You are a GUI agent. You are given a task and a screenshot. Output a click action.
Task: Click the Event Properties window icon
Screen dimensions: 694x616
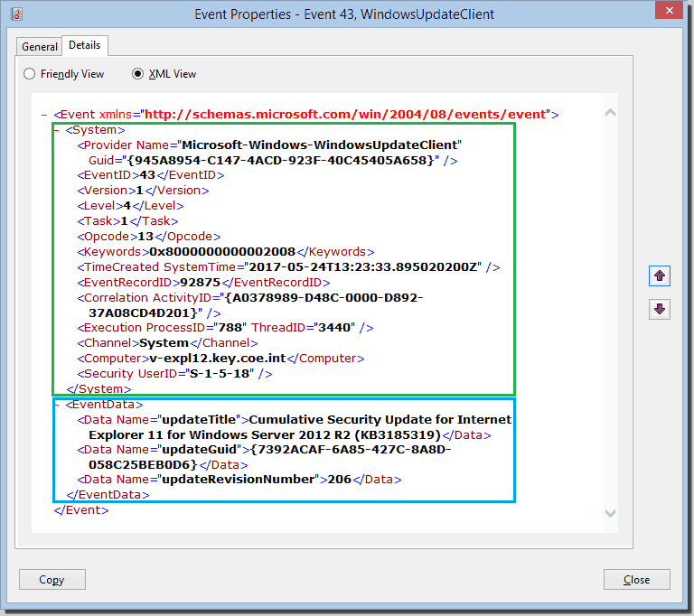[x=17, y=14]
